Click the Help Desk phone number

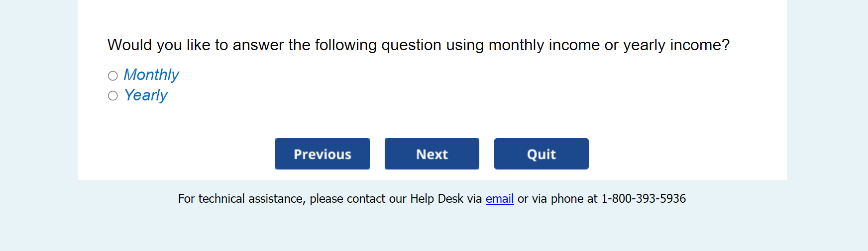pyautogui.click(x=643, y=199)
